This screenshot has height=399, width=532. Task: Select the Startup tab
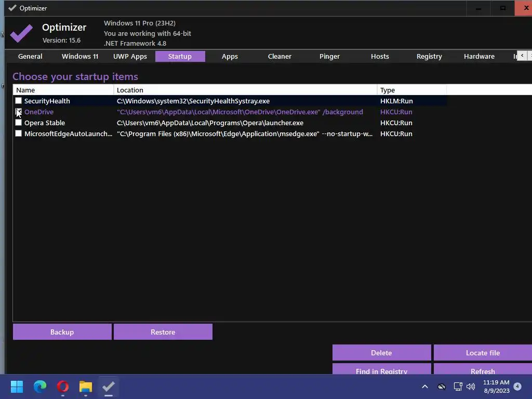coord(180,56)
